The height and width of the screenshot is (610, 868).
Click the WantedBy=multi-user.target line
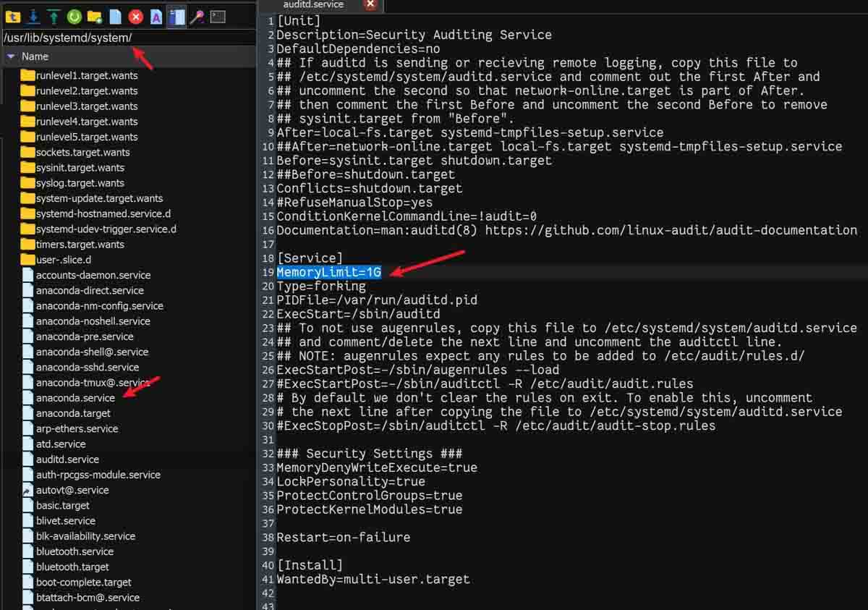pyautogui.click(x=373, y=579)
